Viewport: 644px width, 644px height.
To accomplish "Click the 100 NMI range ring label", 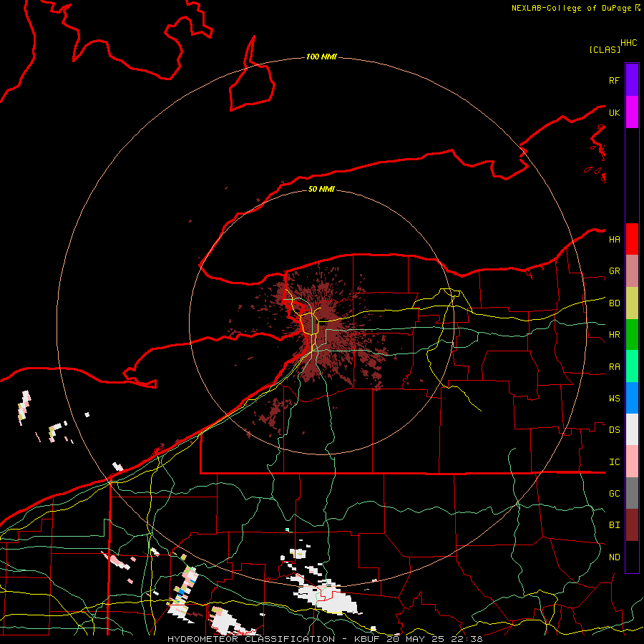I will (321, 57).
